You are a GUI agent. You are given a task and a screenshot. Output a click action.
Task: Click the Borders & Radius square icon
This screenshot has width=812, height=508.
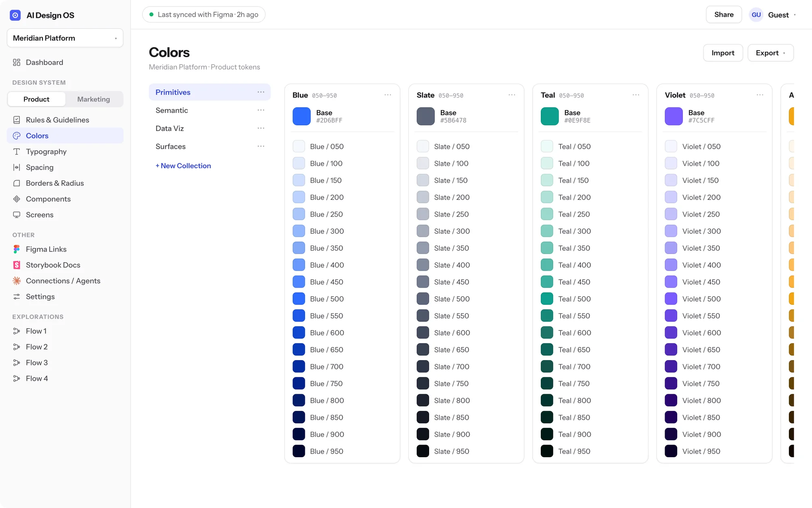pyautogui.click(x=17, y=183)
